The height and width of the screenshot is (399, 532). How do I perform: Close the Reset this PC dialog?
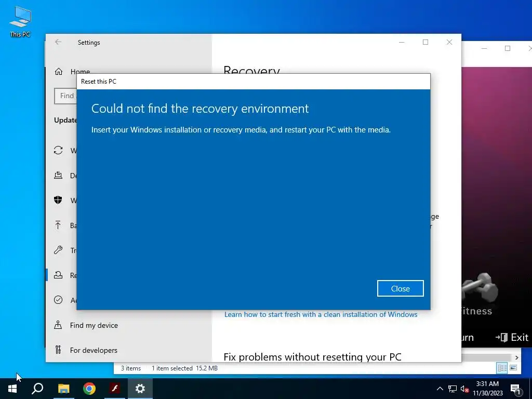(400, 288)
